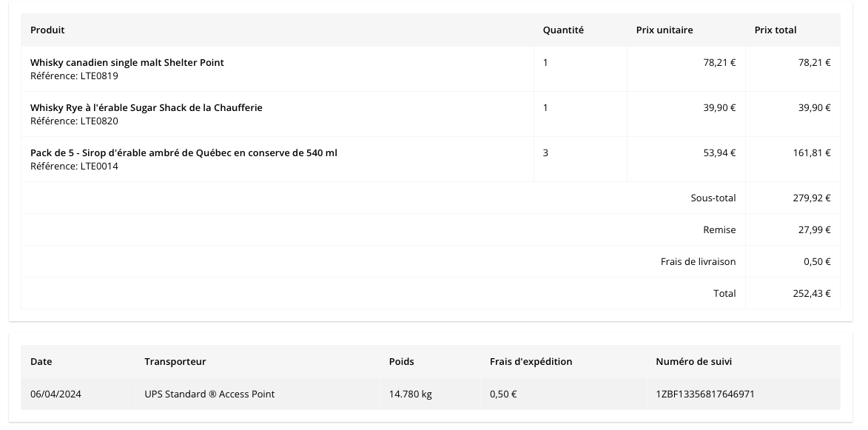Click the shipment date 06/04/2024
868x430 pixels.
click(56, 394)
